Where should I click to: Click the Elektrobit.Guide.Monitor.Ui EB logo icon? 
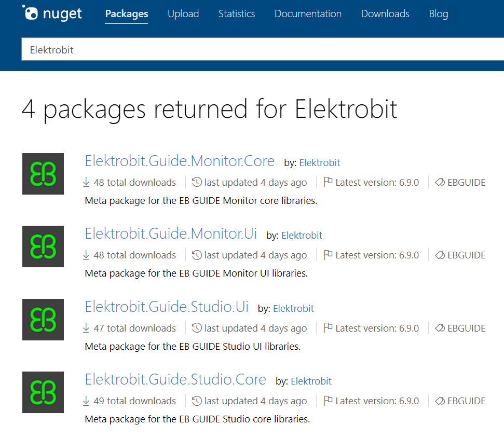point(43,246)
